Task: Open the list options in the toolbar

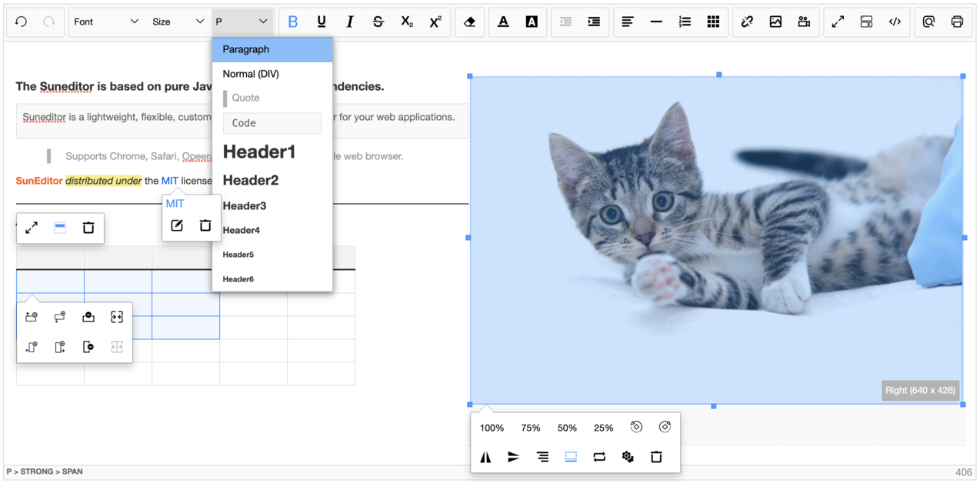Action: 685,22
